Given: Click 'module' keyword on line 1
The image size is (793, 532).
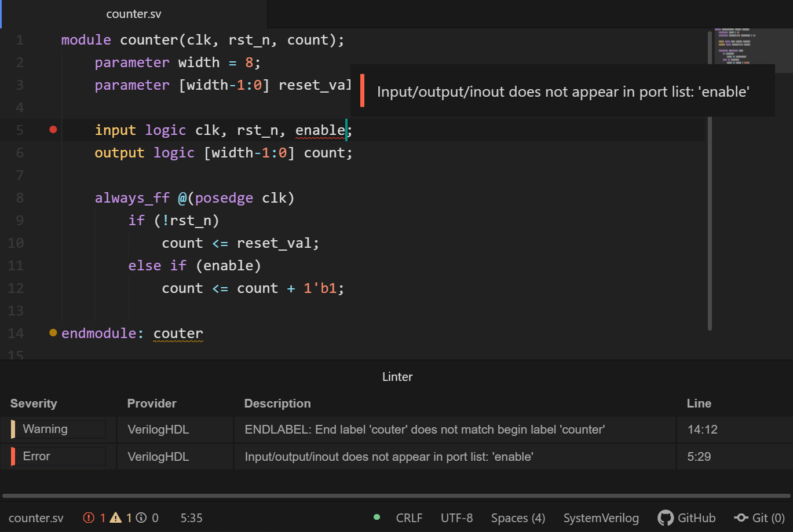Looking at the screenshot, I should (x=86, y=40).
